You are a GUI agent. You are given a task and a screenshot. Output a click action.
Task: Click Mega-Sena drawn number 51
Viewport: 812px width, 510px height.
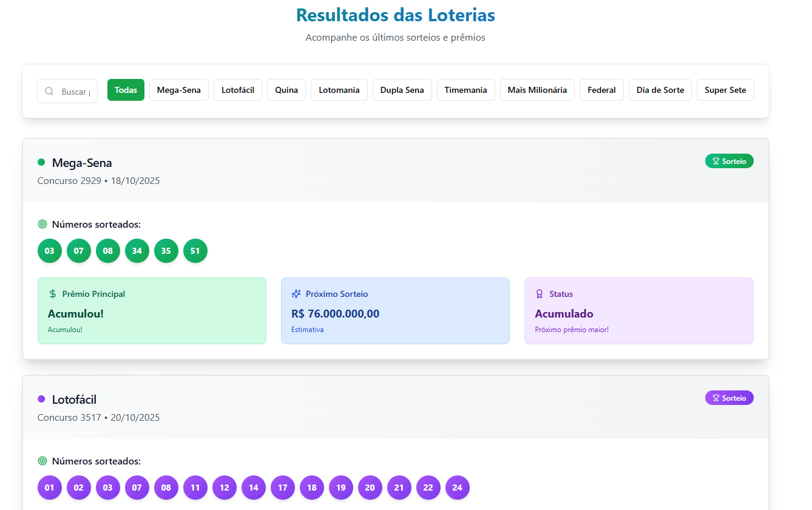pos(195,251)
